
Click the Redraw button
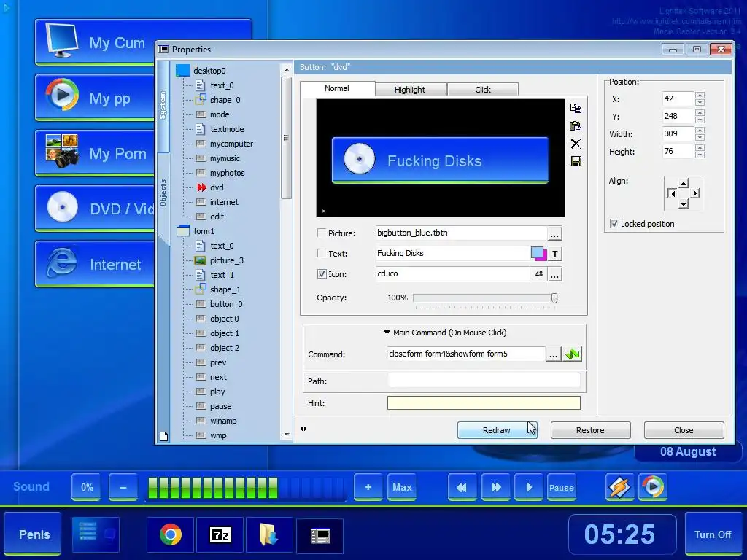point(497,430)
